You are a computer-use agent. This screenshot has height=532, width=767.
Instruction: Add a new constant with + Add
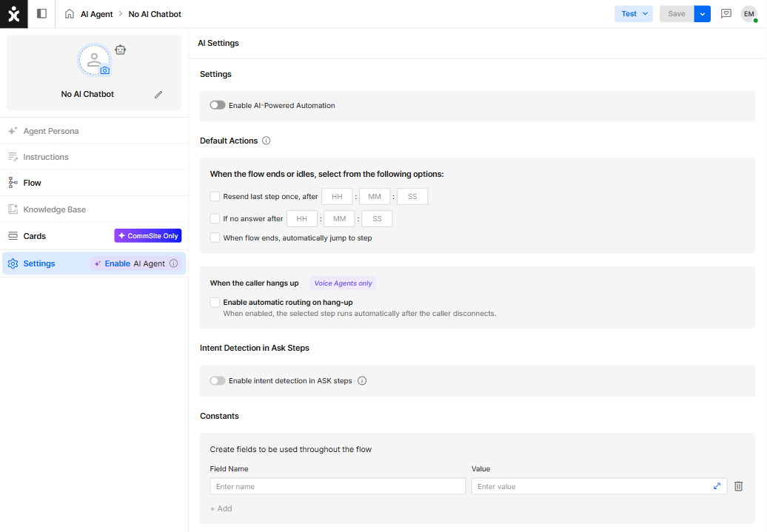221,508
